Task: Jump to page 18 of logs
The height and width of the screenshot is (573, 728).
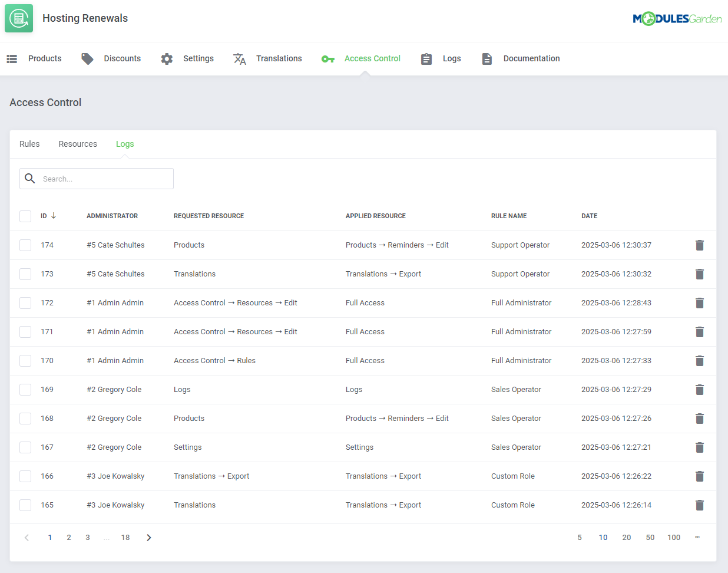Action: coord(125,538)
